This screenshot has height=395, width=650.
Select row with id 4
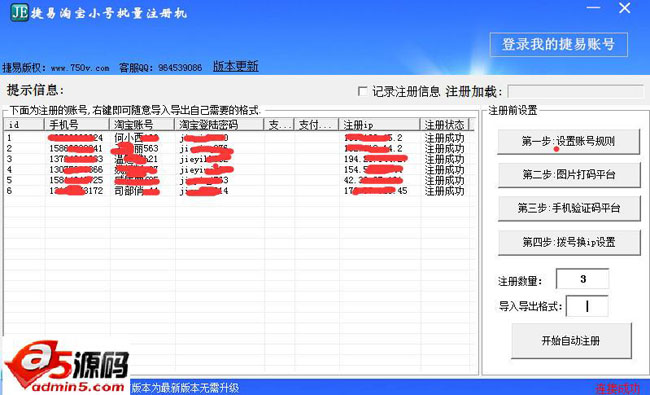[238, 170]
